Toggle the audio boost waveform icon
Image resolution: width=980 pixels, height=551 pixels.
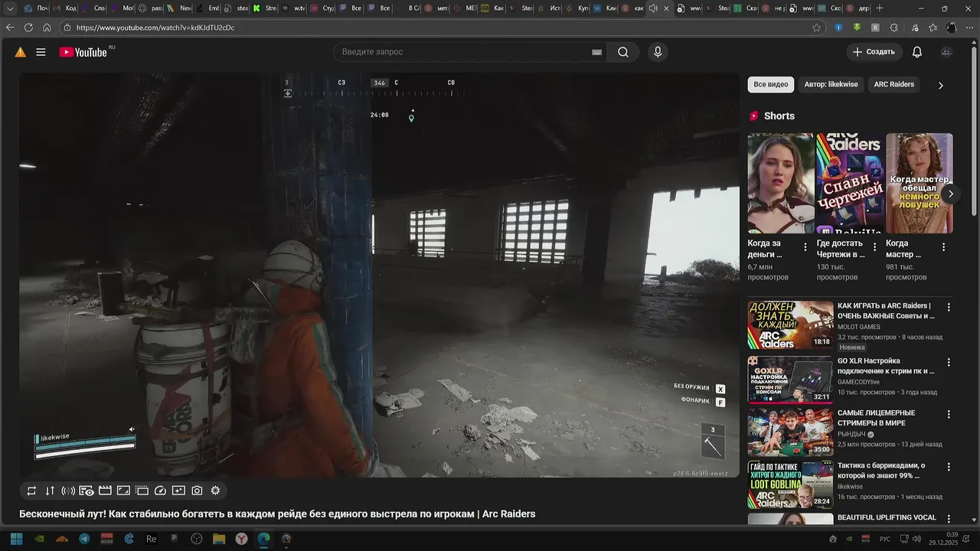tap(68, 491)
